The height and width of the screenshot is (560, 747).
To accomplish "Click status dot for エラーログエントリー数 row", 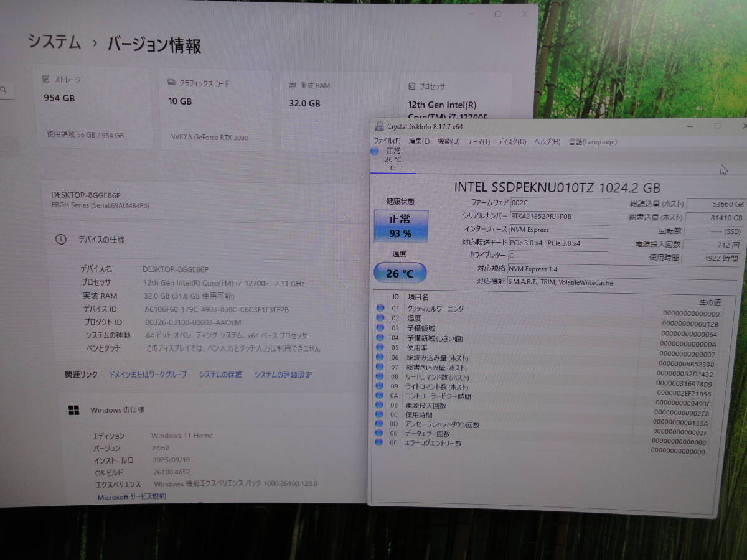I will point(379,442).
